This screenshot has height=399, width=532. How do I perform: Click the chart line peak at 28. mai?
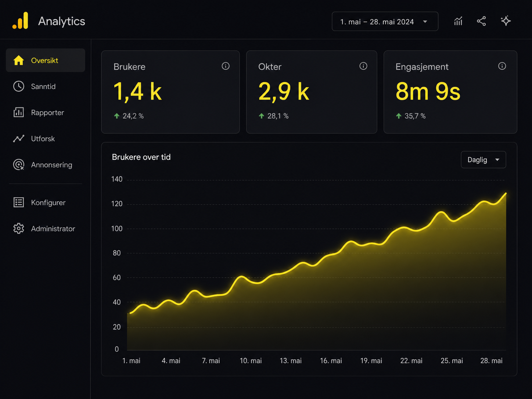506,193
